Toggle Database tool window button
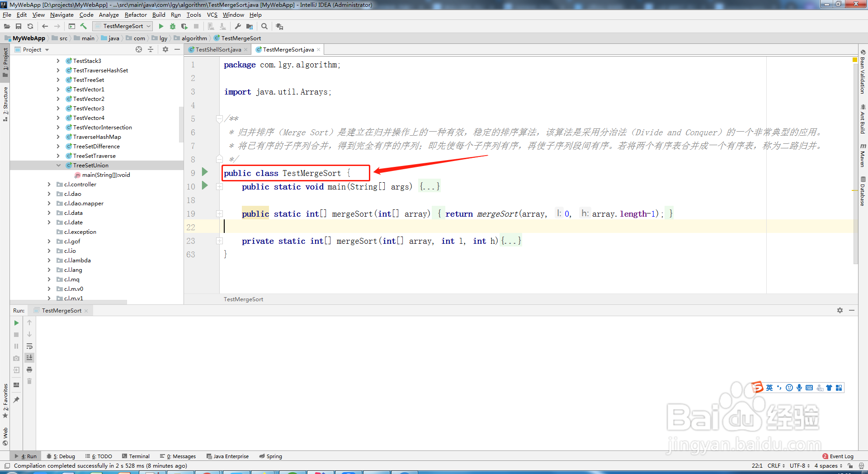The height and width of the screenshot is (474, 868). pyautogui.click(x=863, y=191)
